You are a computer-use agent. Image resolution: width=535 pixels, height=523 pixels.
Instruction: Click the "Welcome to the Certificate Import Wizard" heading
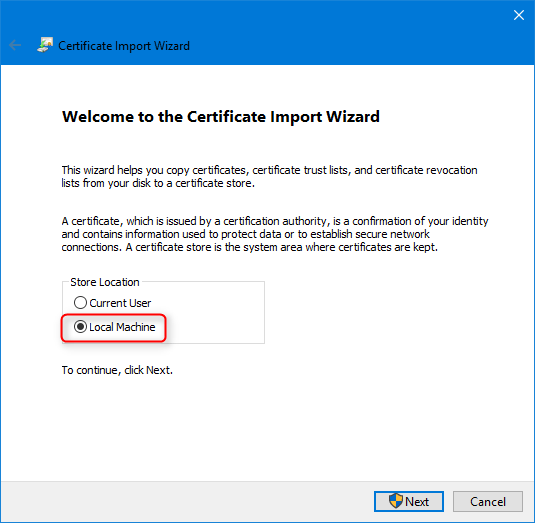221,117
